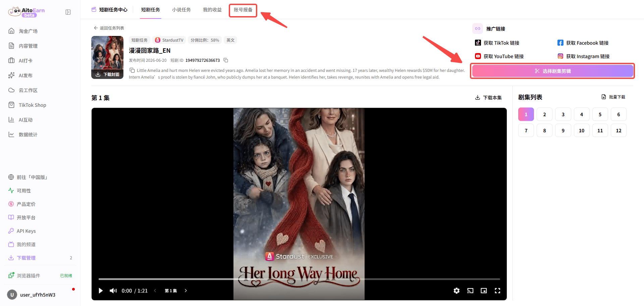644x306 pixels.
Task: Click 下载本集 to download this episode
Action: (489, 97)
